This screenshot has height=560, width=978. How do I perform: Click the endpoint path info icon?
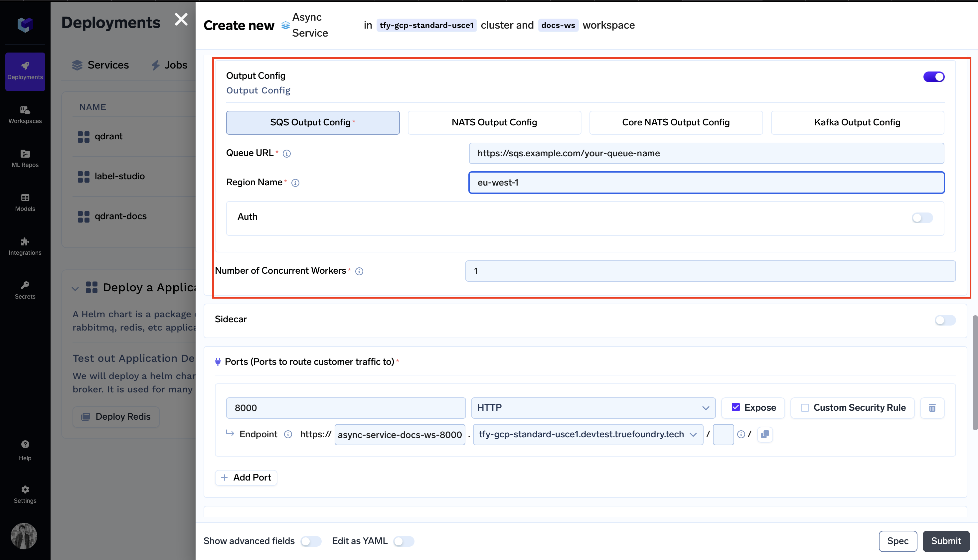(x=740, y=434)
